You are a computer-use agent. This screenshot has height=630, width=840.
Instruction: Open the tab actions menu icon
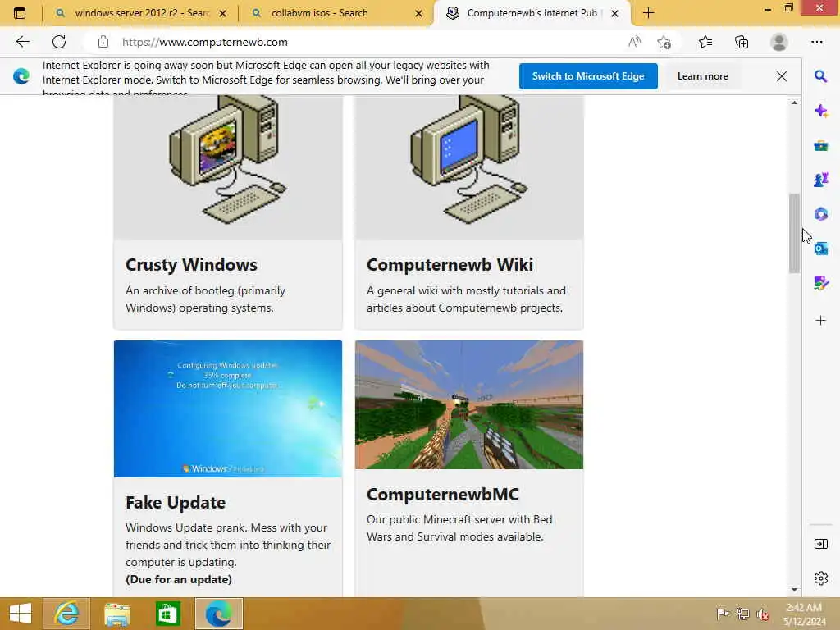coord(20,13)
